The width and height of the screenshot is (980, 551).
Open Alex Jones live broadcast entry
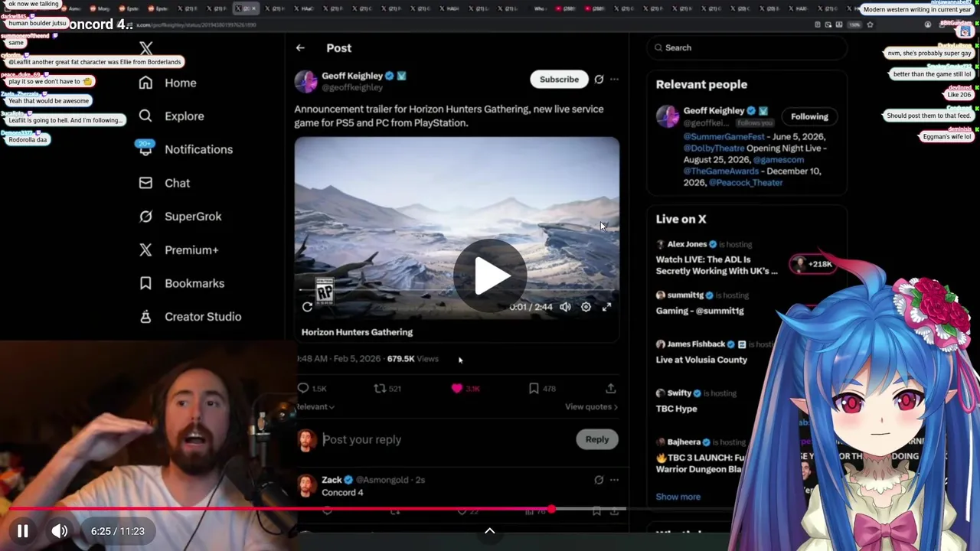click(717, 257)
